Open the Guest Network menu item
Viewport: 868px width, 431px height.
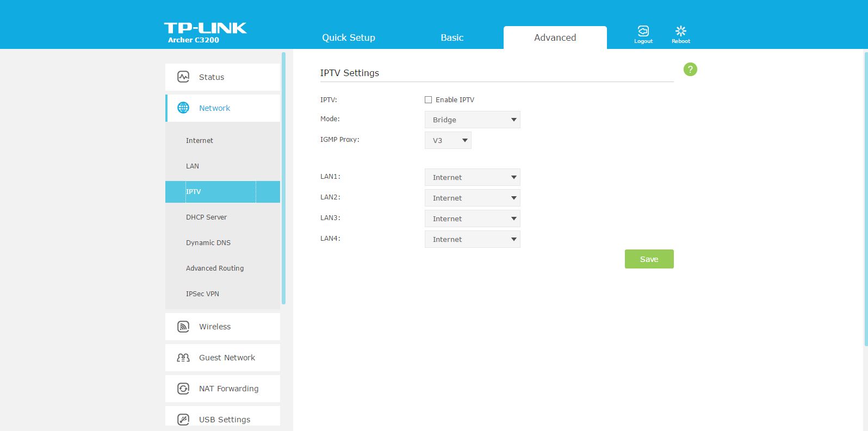222,358
